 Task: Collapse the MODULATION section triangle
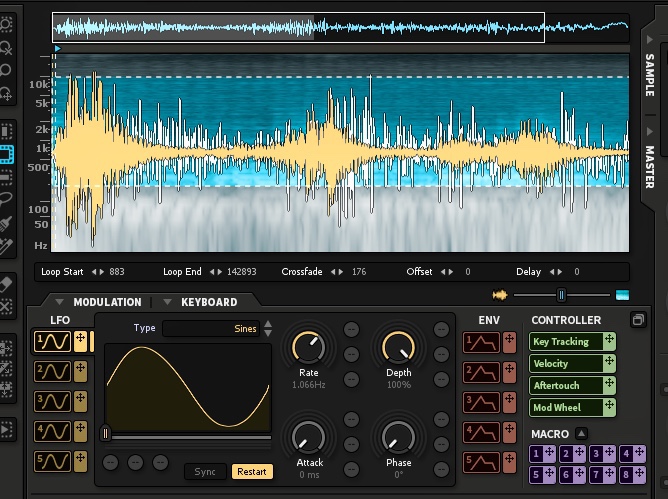point(60,302)
